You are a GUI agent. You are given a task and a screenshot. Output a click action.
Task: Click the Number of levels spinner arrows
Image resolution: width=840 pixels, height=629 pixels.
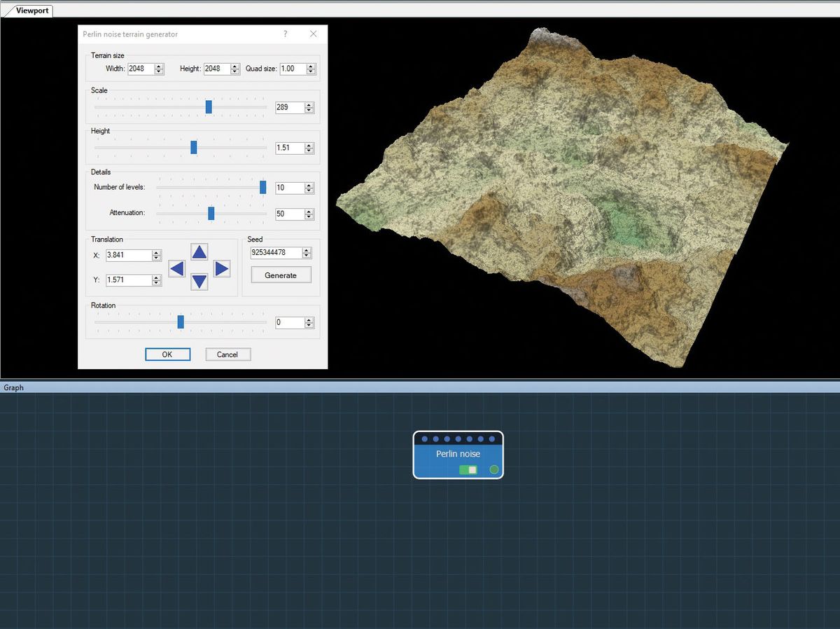pyautogui.click(x=309, y=188)
